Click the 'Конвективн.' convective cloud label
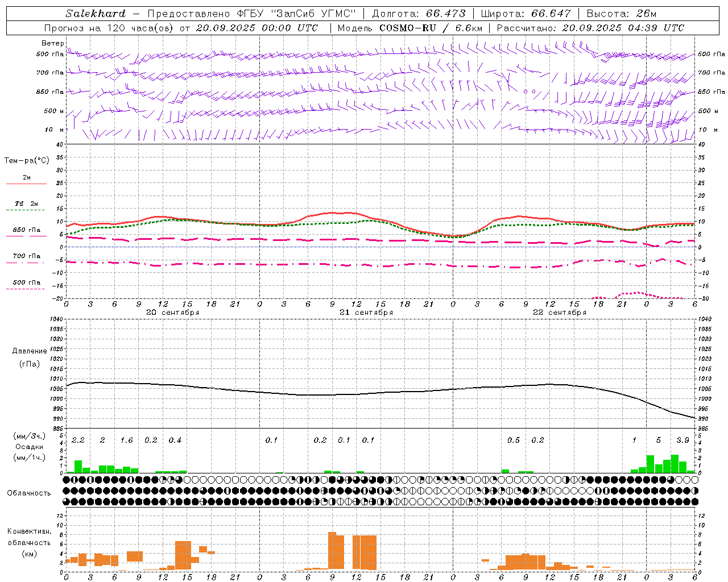Image resolution: width=728 pixels, height=582 pixels. point(29,531)
